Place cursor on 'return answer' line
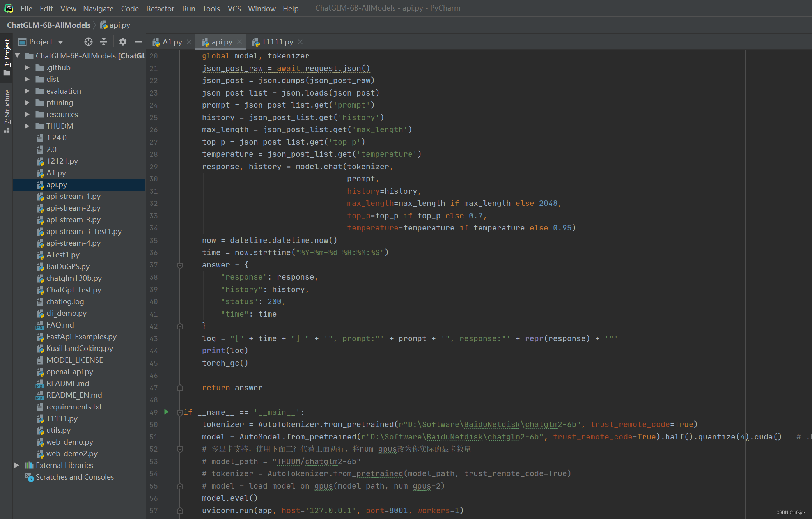The width and height of the screenshot is (812, 519). 232,388
